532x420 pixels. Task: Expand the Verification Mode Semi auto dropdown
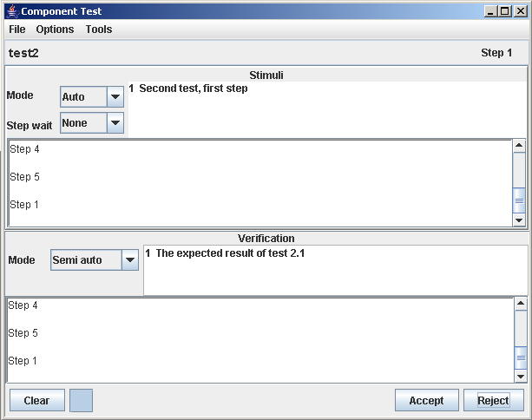[x=130, y=259]
